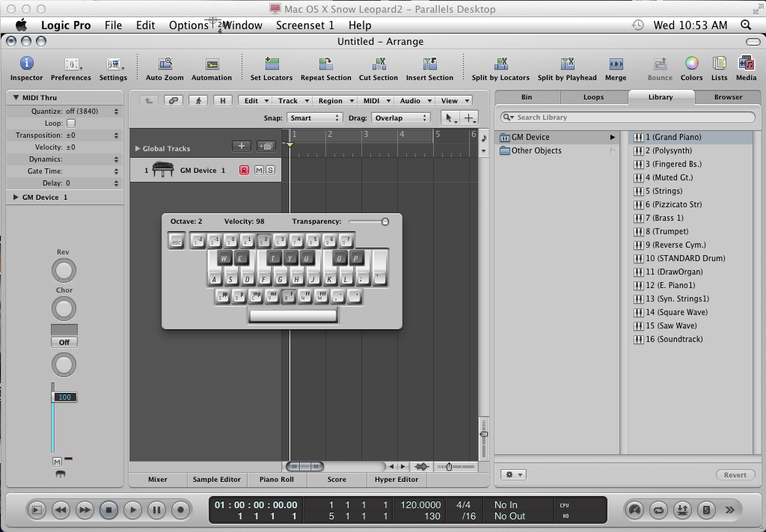Toggle the Off button in channel strip
Screen dimensions: 766x532
click(x=64, y=343)
